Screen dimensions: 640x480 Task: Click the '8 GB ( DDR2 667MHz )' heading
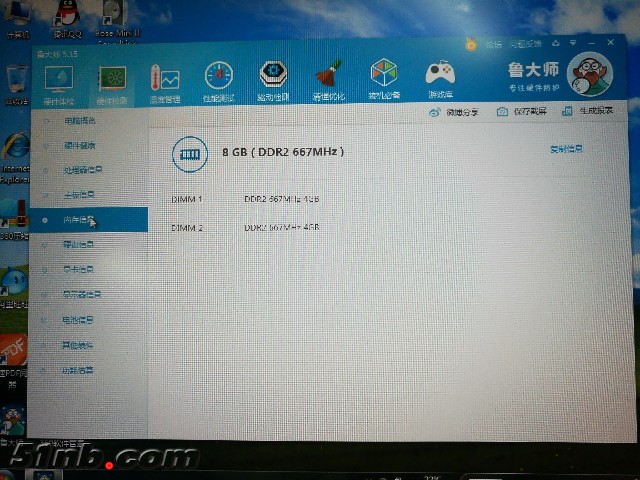click(283, 152)
